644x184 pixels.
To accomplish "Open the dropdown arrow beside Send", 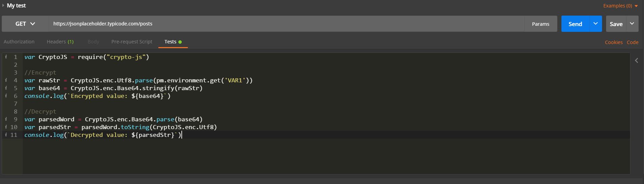I will [x=596, y=24].
